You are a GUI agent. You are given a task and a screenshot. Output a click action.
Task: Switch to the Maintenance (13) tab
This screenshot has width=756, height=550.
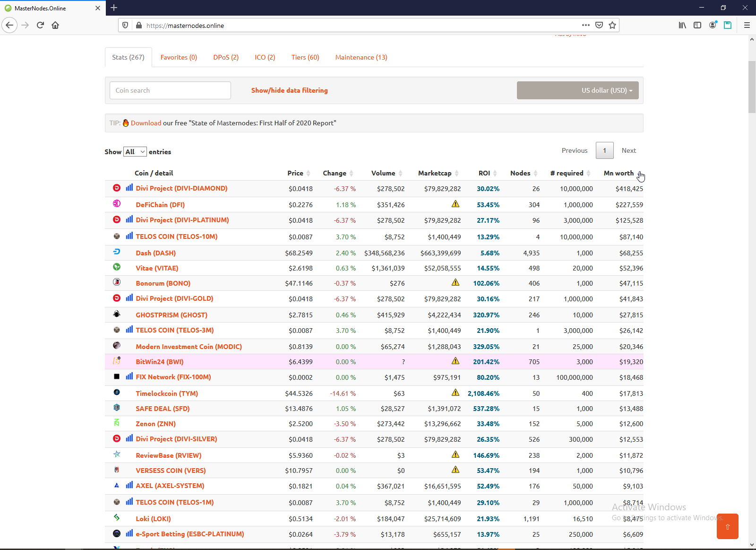361,57
